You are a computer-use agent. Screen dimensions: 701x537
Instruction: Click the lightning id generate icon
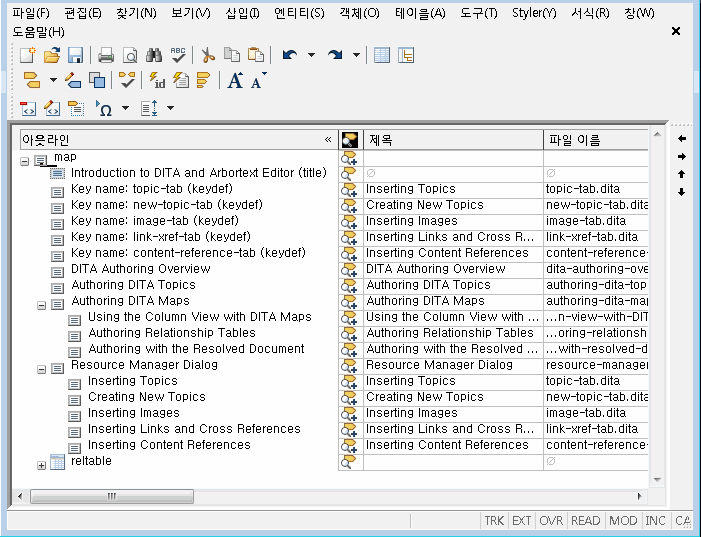point(157,80)
